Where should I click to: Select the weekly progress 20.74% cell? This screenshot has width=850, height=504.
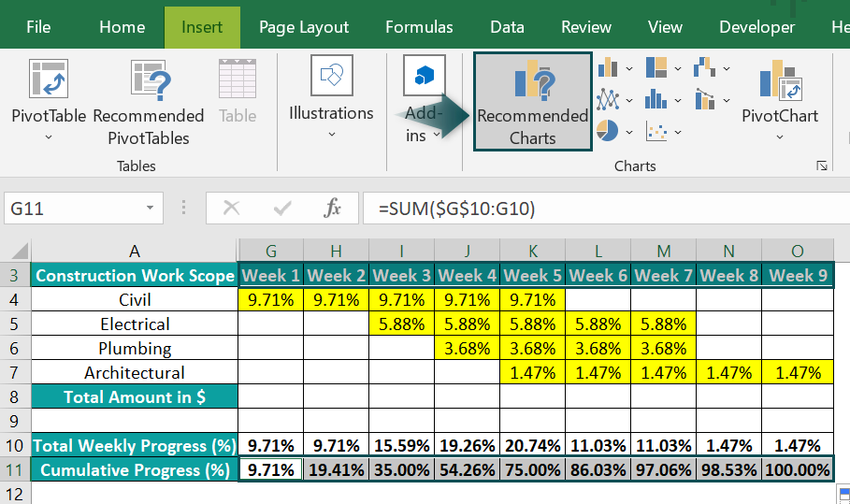(x=532, y=445)
